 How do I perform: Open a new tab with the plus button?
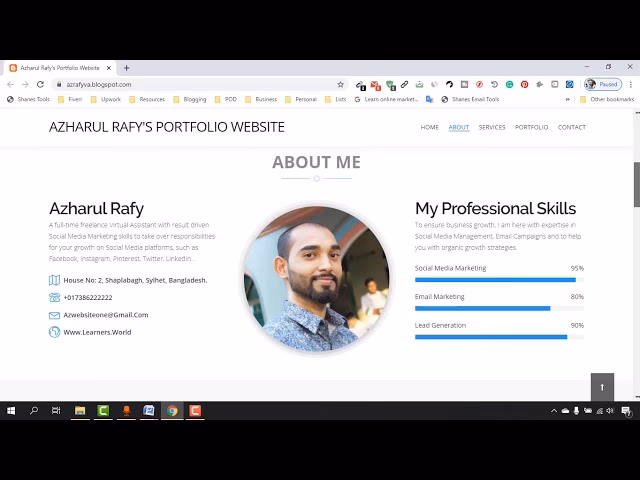[x=126, y=67]
